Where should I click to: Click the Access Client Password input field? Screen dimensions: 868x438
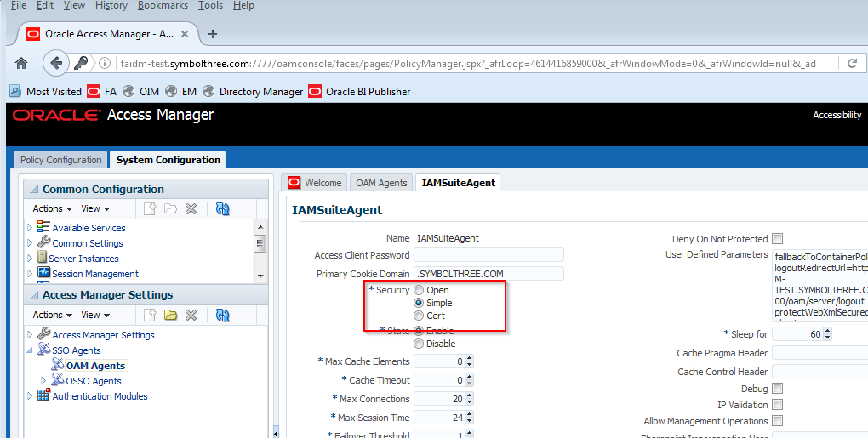tap(488, 255)
